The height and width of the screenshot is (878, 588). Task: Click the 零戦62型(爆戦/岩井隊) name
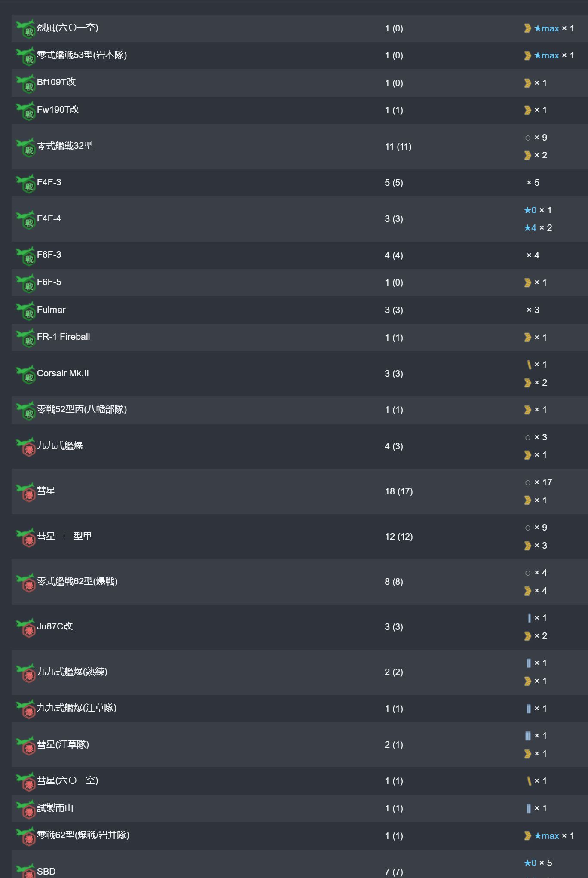(x=83, y=835)
